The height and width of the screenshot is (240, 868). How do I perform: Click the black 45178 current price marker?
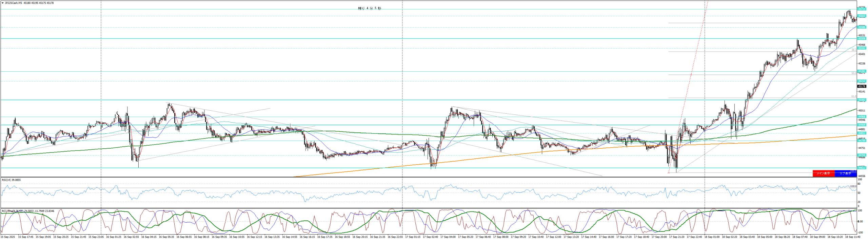tap(862, 87)
